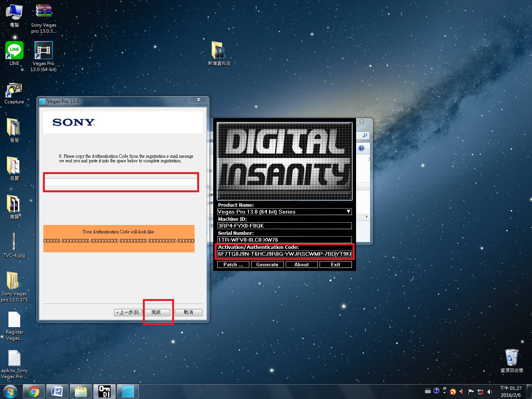Switch to the blue Vegas Pro setup taskbar item
Screen dimensions: 532x399
pos(128,391)
